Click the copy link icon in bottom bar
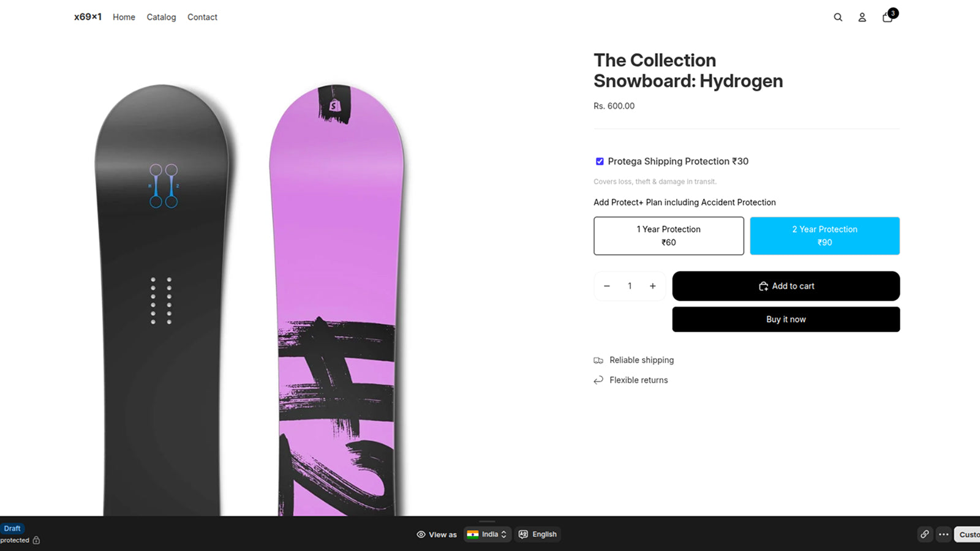Viewport: 980px width, 551px height. point(925,534)
